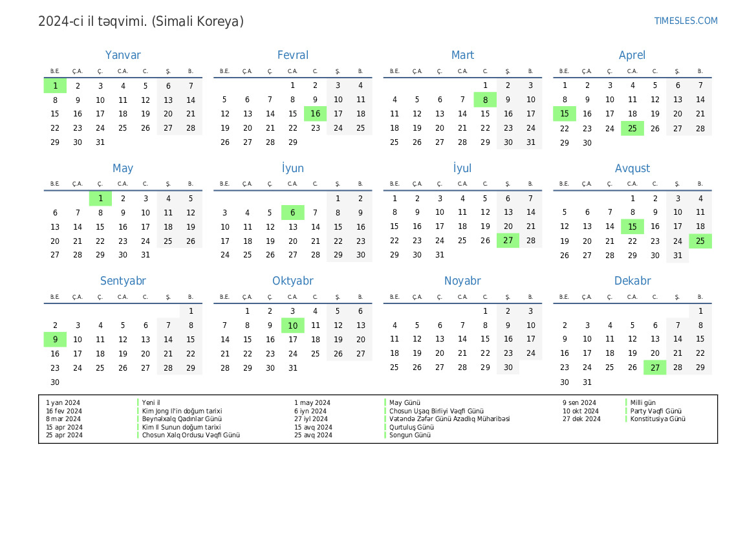This screenshot has width=756, height=535.
Task: Select the Noyabr month heading
Action: (x=462, y=281)
